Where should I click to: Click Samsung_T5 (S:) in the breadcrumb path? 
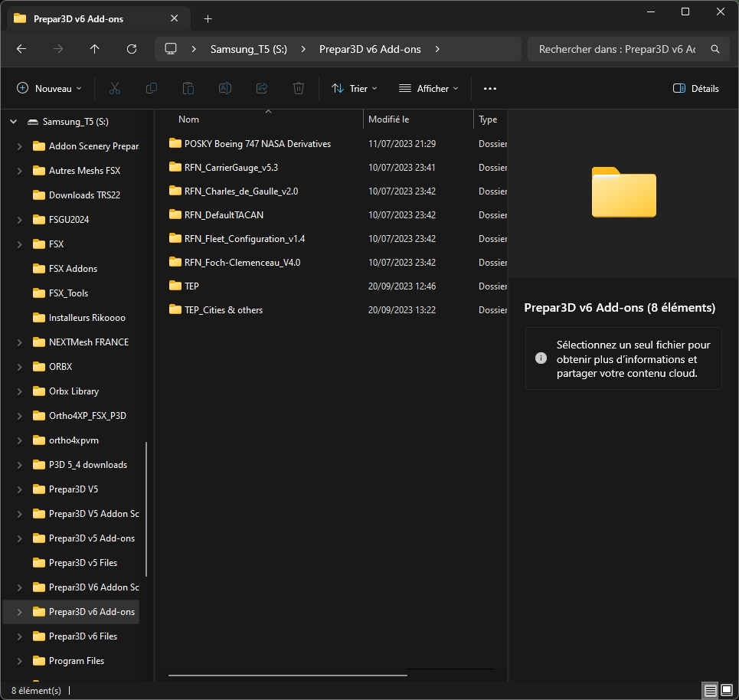248,49
